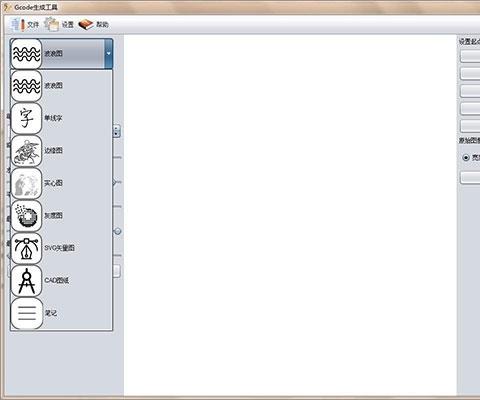Choose the 单线字 single-line text mode
The height and width of the screenshot is (400, 480).
(62, 118)
